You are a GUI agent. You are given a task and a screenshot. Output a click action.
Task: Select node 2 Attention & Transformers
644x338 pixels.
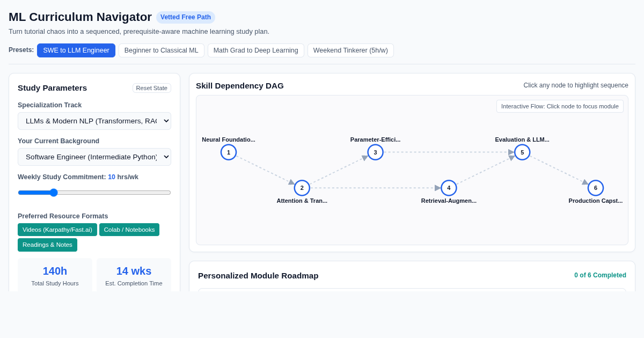click(302, 188)
